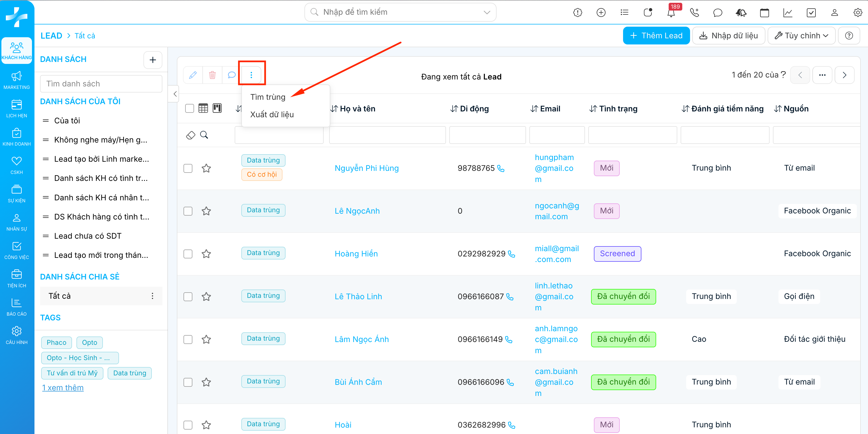
Task: Click the pencil edit icon in toolbar
Action: pyautogui.click(x=193, y=75)
